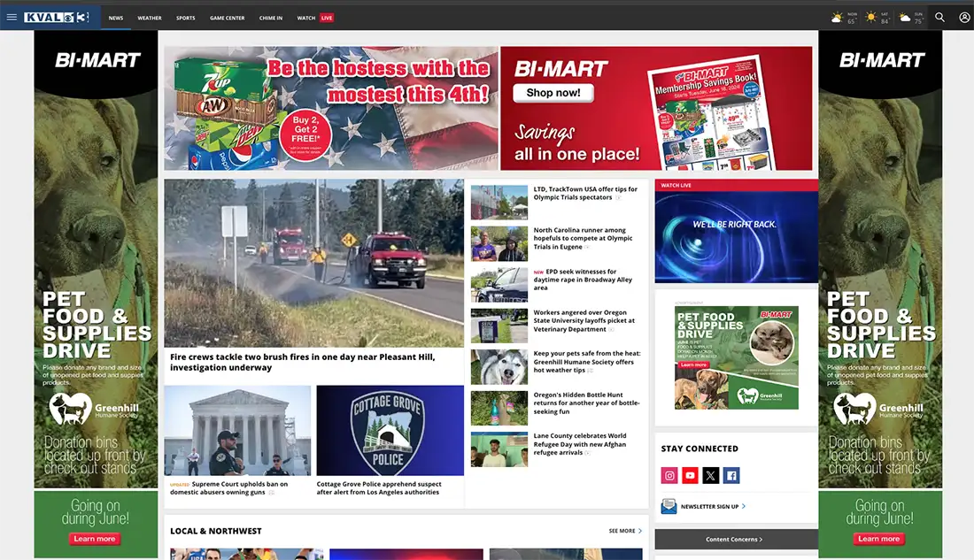Open the search magnifier icon
The height and width of the screenshot is (560, 974).
click(939, 18)
